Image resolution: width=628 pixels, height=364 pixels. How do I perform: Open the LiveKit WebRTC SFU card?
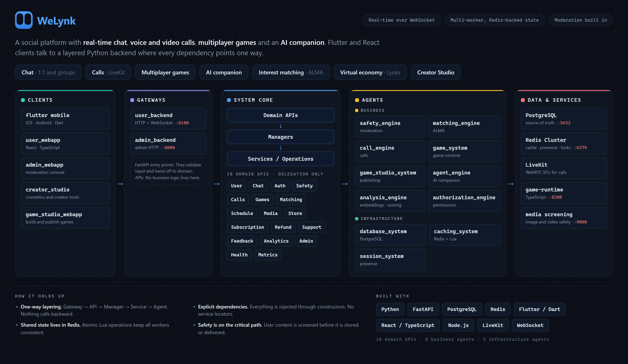[x=564, y=168]
